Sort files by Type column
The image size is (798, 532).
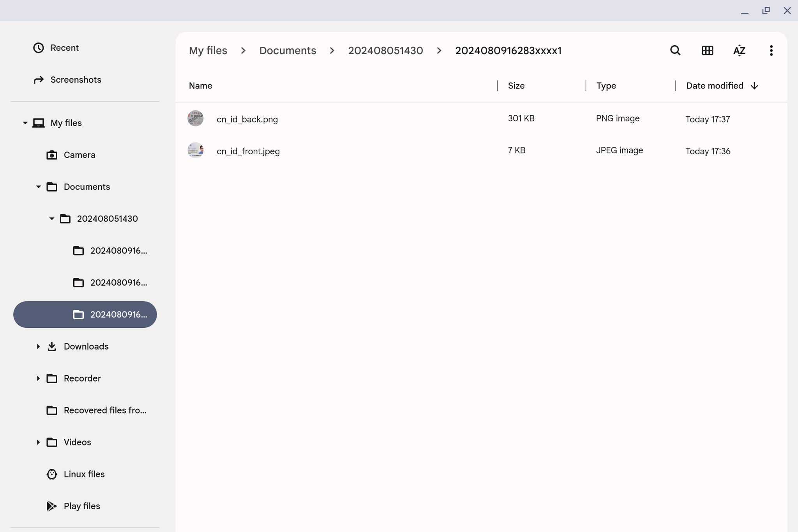point(606,86)
